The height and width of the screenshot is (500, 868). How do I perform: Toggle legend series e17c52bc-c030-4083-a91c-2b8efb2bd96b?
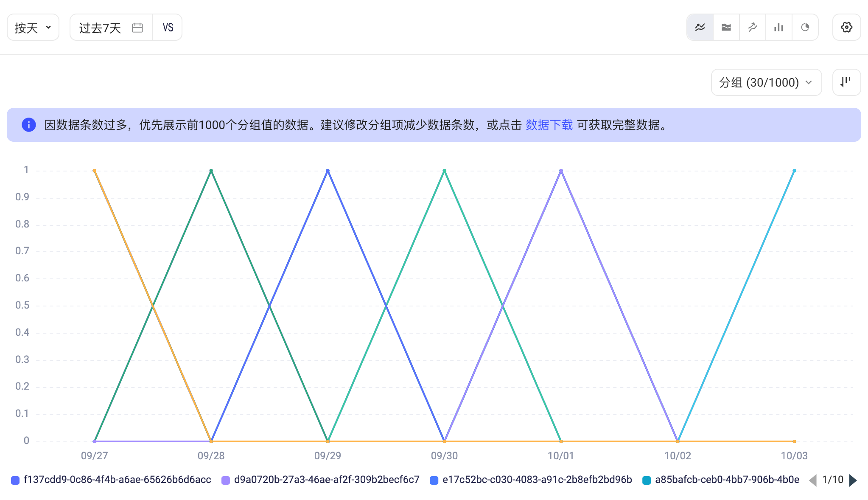click(x=531, y=480)
